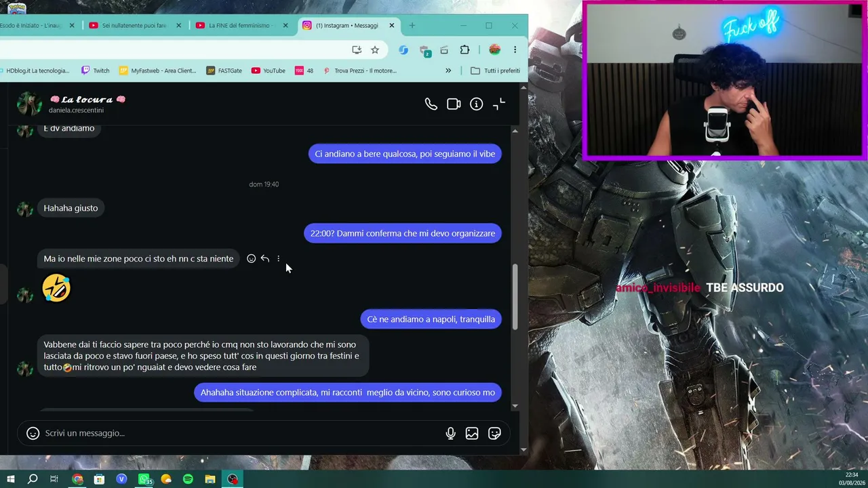Open Chrome profile avatar menu
This screenshot has width=868, height=488.
pos(494,49)
